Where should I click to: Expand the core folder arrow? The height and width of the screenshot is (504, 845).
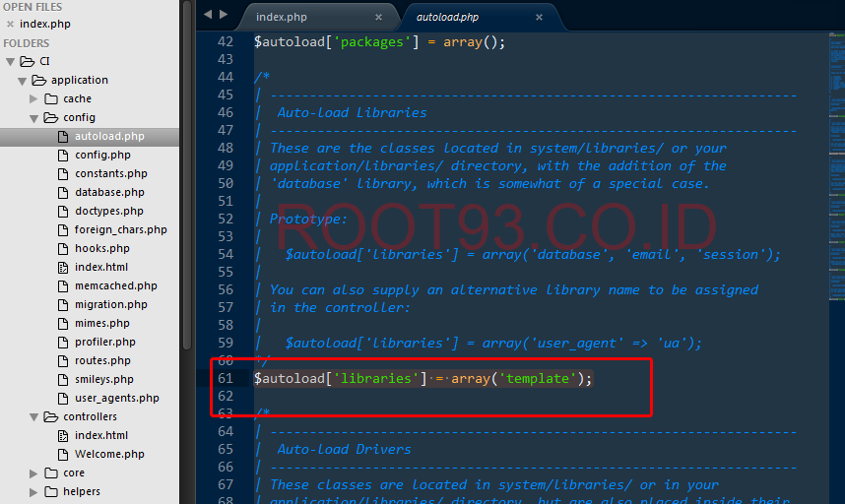33,473
